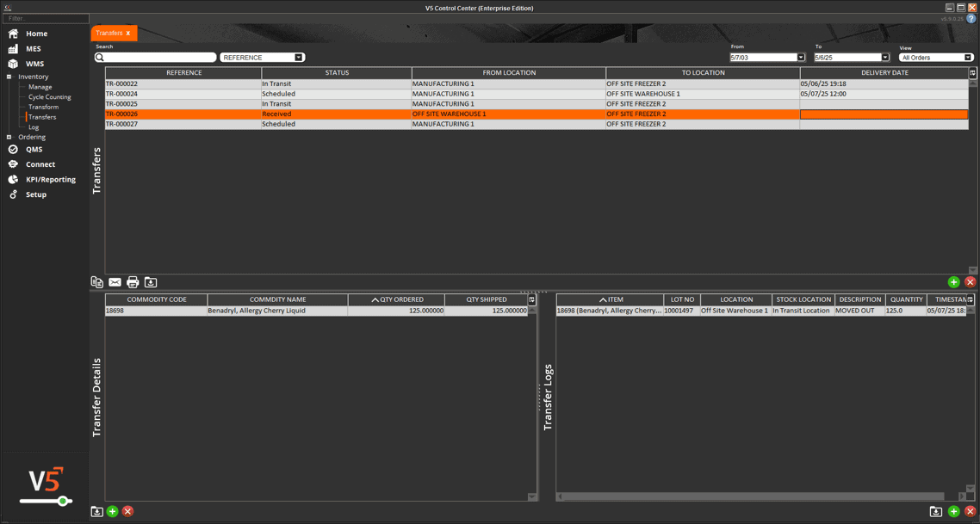The height and width of the screenshot is (524, 980).
Task: Click Transfer Details scroll down arrow
Action: click(x=532, y=497)
